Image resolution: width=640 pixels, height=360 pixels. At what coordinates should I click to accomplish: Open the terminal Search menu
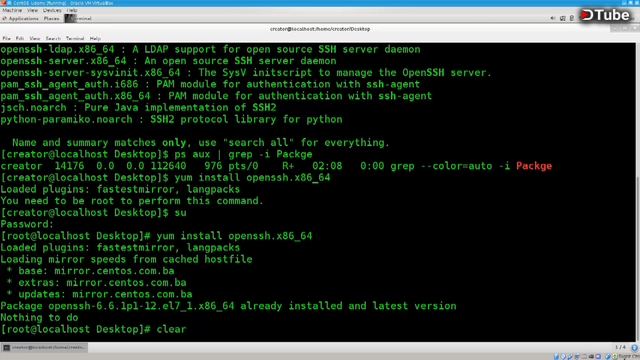click(x=53, y=38)
